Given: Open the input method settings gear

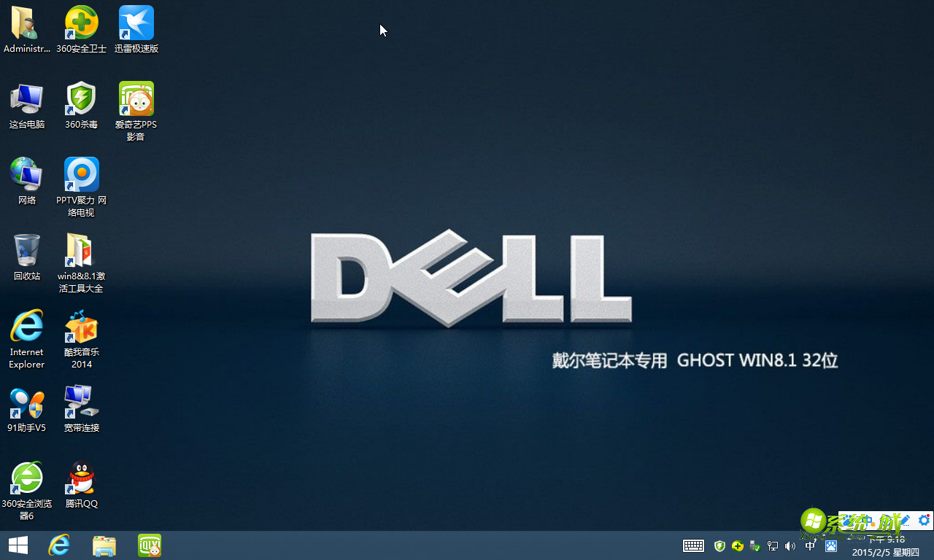Looking at the screenshot, I should coord(924,521).
